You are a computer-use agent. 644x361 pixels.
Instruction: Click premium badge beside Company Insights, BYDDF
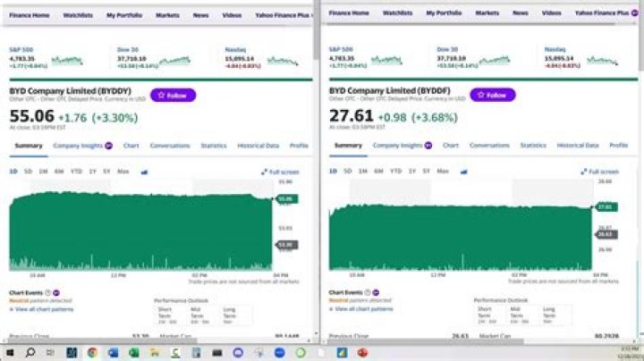428,146
